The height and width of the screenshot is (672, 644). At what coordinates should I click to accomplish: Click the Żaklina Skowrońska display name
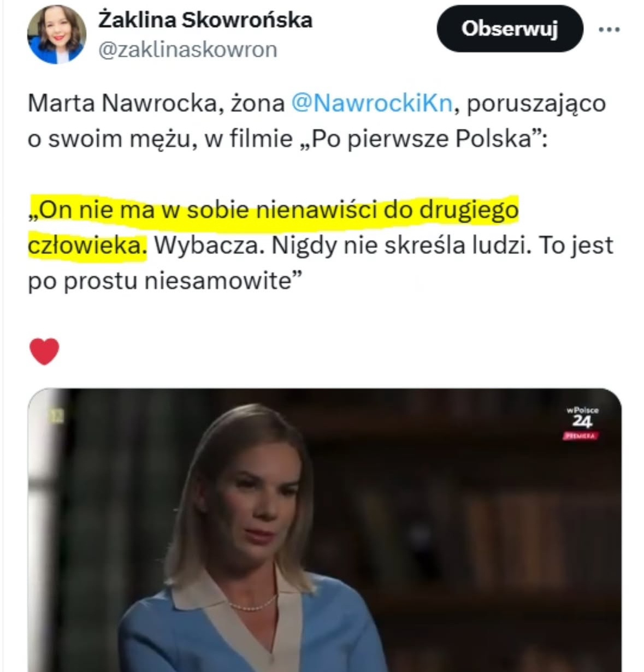205,20
